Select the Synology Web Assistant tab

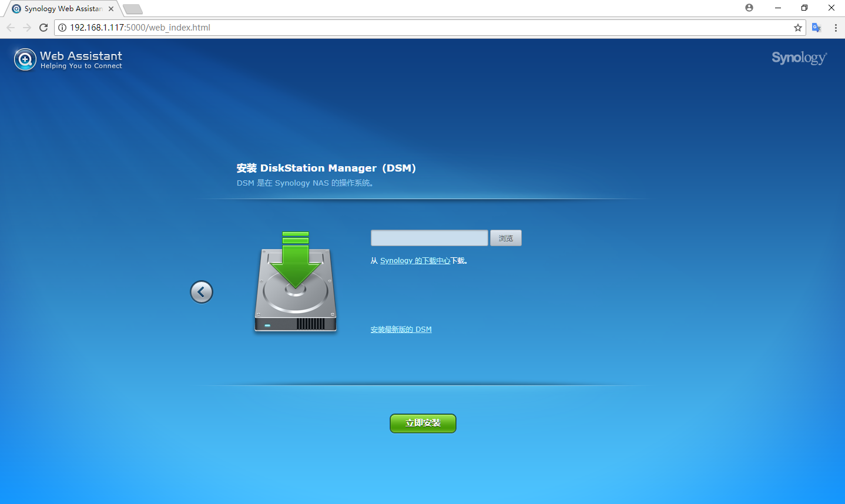point(62,9)
